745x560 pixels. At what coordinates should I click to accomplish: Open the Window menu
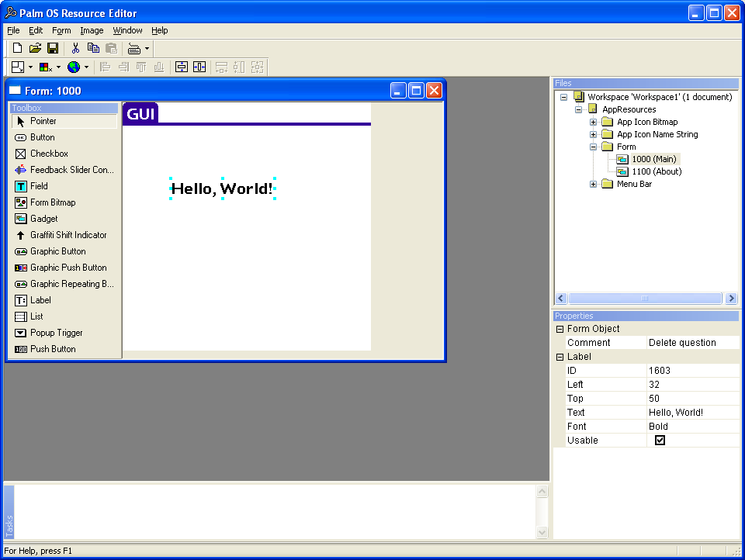(x=127, y=30)
